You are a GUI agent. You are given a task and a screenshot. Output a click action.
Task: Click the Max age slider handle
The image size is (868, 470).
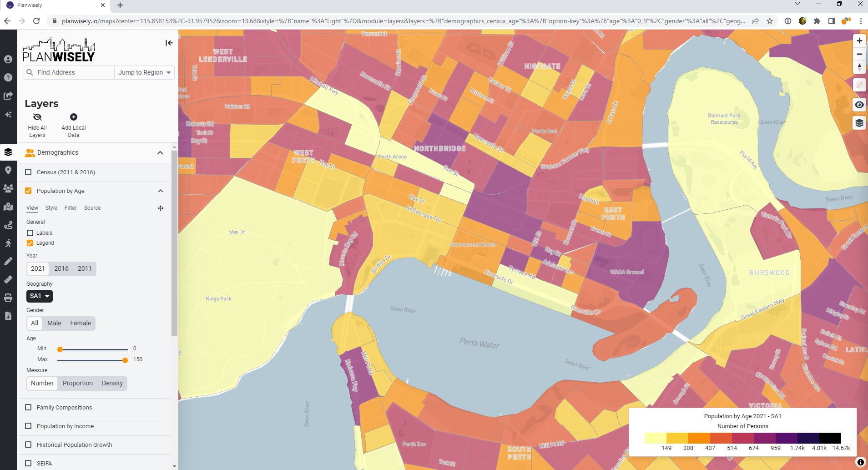125,360
